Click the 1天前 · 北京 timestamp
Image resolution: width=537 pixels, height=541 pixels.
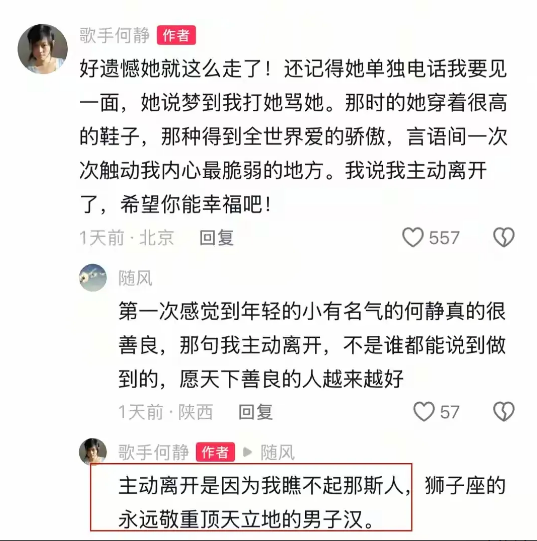127,238
